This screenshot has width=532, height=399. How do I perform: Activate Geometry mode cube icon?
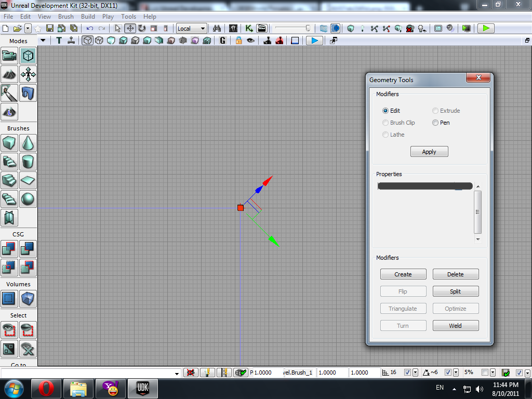tap(28, 56)
